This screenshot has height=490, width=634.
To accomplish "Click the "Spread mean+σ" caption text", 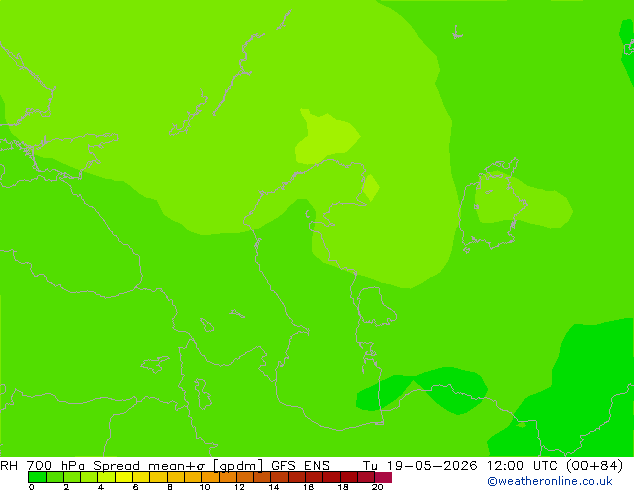I will coord(149,466).
